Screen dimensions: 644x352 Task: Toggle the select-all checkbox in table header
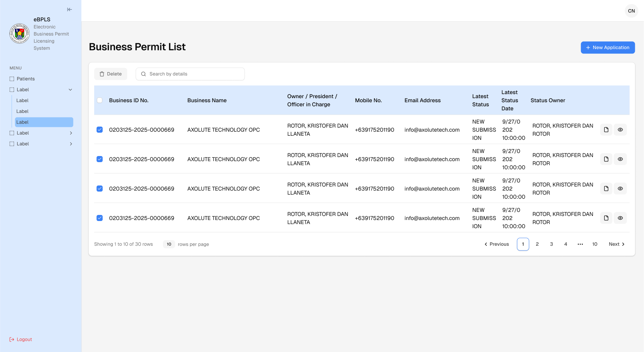coord(100,100)
